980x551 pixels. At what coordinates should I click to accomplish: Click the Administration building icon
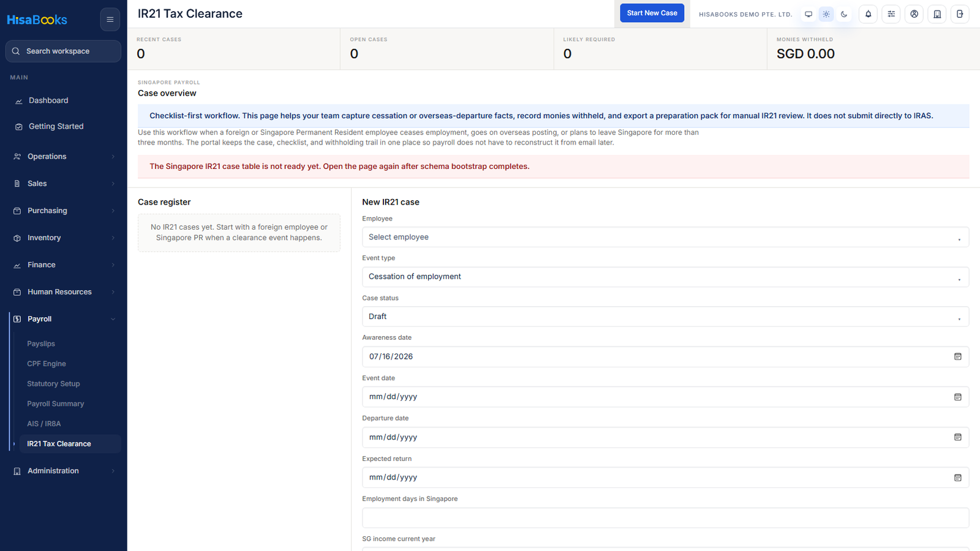[17, 471]
